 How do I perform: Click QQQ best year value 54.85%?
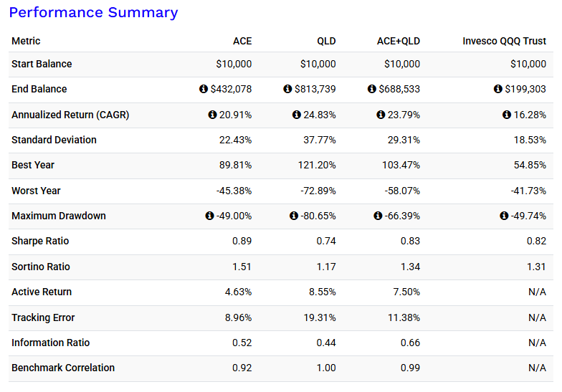point(530,165)
